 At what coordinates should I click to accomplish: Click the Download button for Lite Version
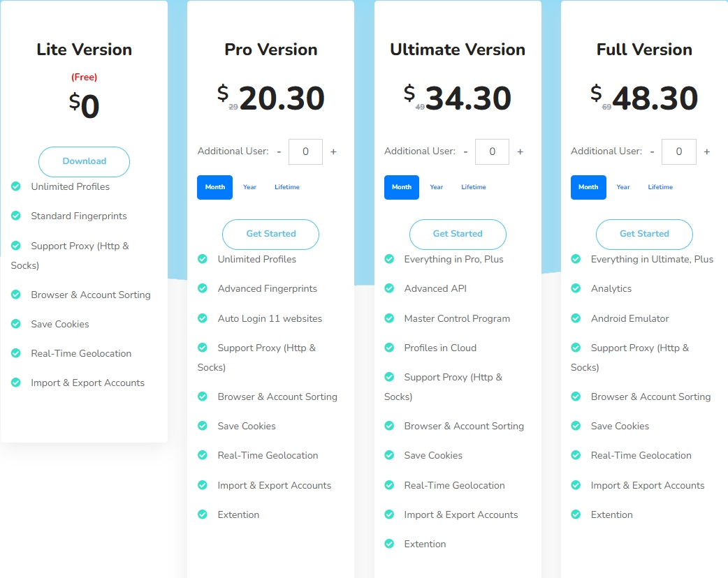point(84,161)
